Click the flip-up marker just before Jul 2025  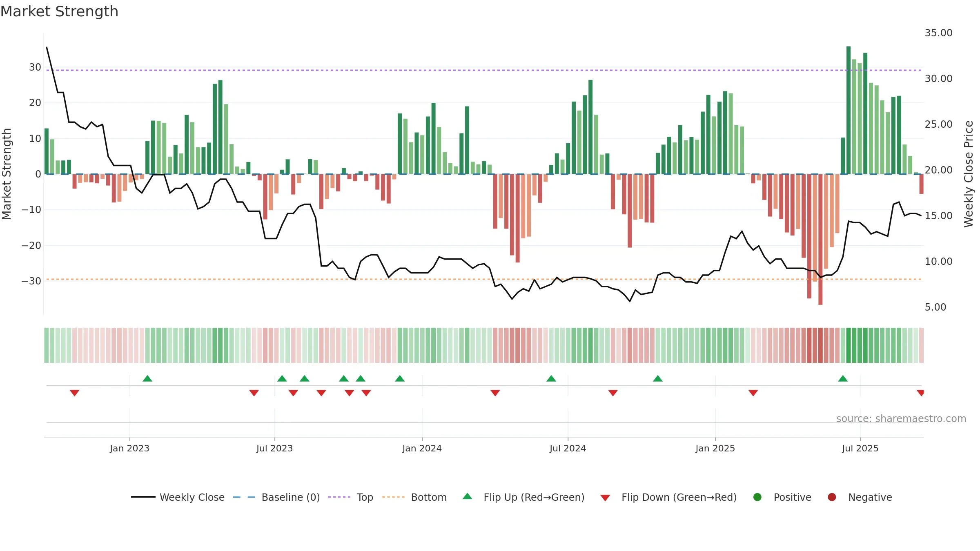pos(843,378)
